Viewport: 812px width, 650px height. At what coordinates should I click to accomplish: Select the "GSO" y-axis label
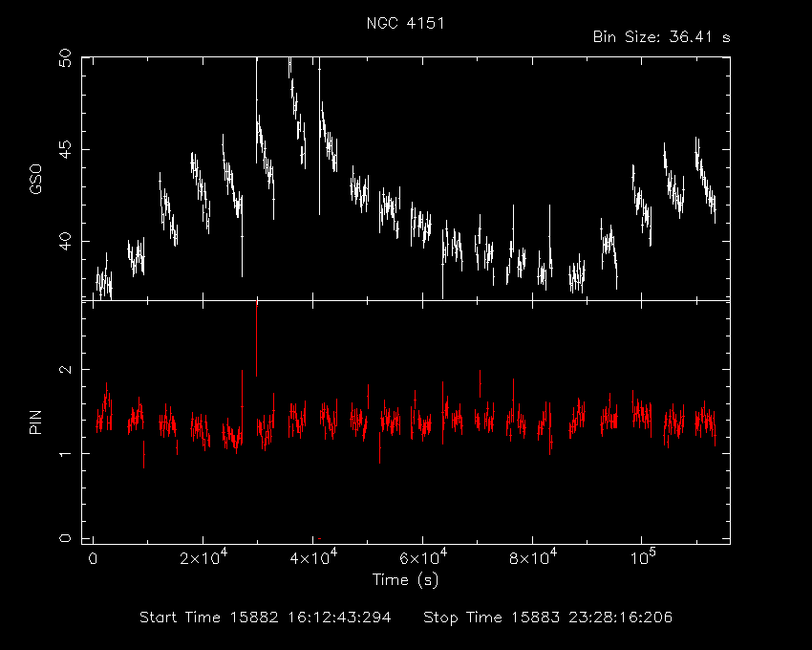[35, 180]
